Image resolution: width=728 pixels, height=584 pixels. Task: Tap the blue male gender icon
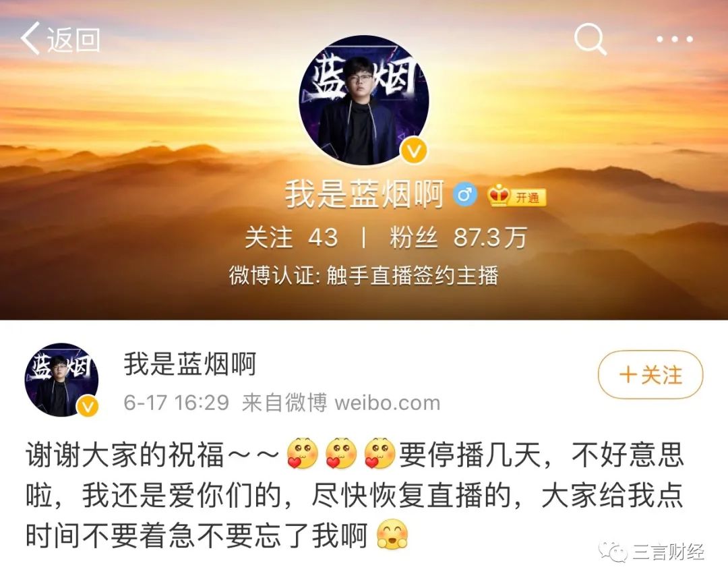click(465, 194)
